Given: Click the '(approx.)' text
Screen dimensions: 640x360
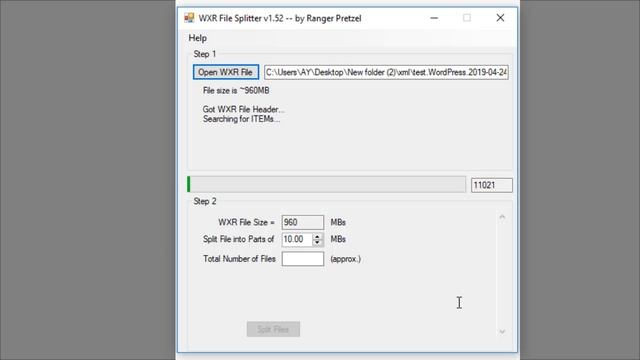Looking at the screenshot, I should 345,259.
